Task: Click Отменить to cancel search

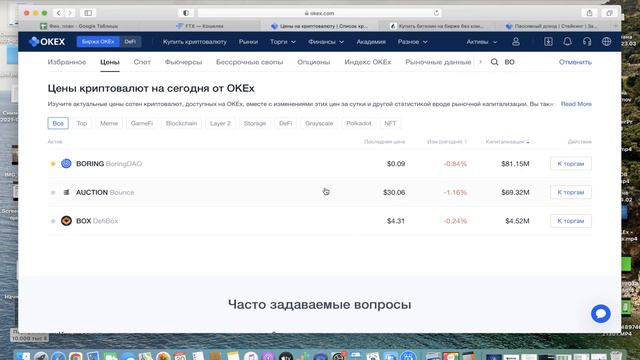Action: pos(575,62)
